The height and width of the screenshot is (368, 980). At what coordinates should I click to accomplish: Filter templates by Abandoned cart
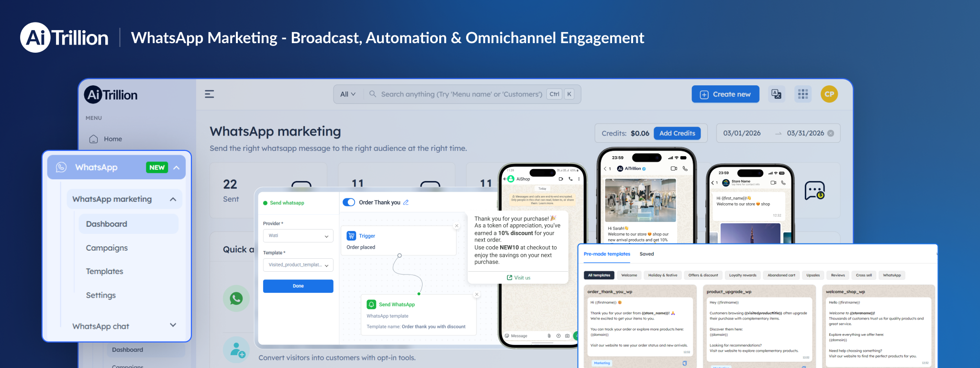(781, 275)
